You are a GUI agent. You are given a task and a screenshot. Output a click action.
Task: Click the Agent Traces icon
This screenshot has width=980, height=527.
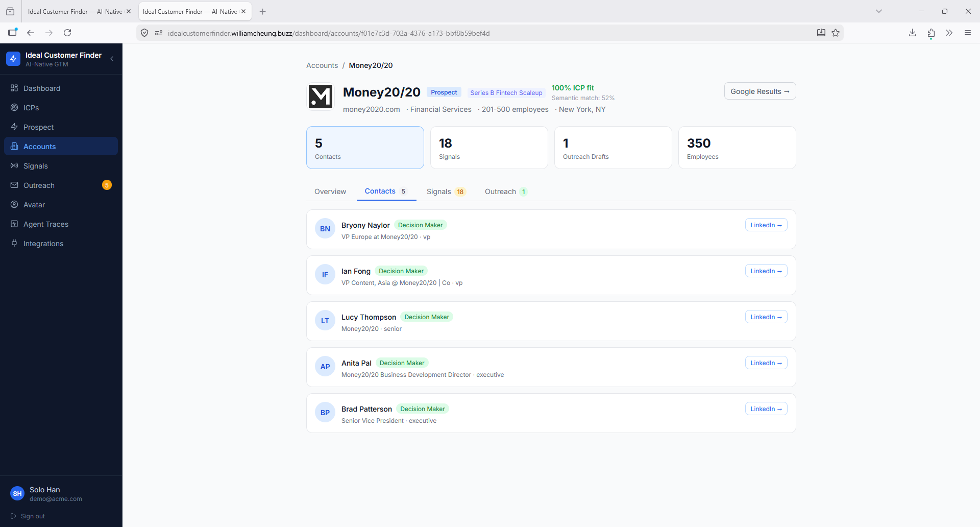pos(14,224)
